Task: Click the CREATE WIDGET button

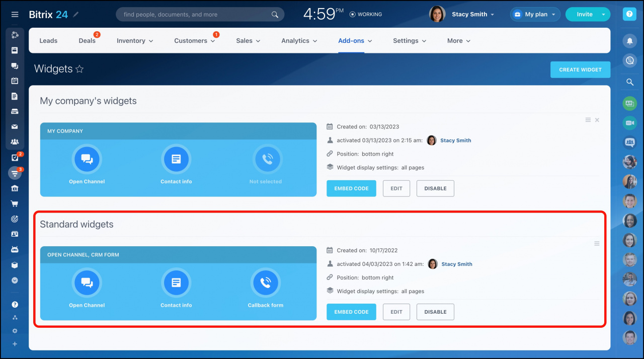Action: (x=580, y=69)
